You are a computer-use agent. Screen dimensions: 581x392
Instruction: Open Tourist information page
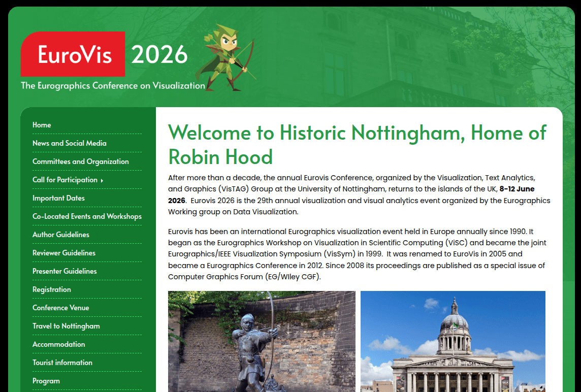[62, 363]
